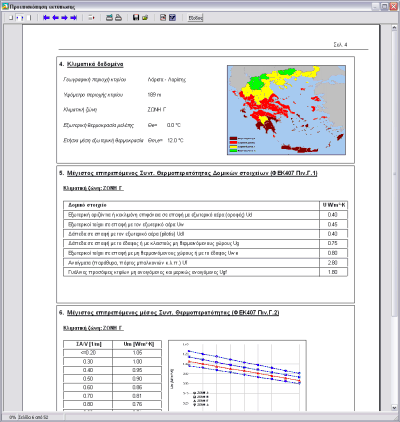Image resolution: width=400 pixels, height=422 pixels.
Task: Click the 2.80 value for openings Uf
Action: point(332,263)
